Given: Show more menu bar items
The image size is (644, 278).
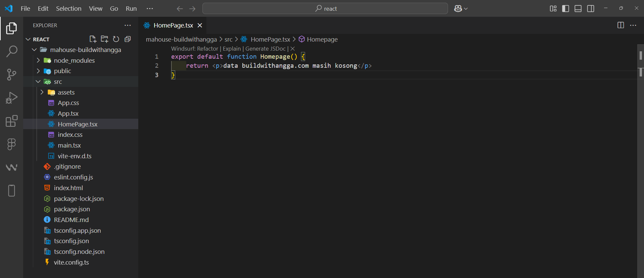Looking at the screenshot, I should point(150,9).
